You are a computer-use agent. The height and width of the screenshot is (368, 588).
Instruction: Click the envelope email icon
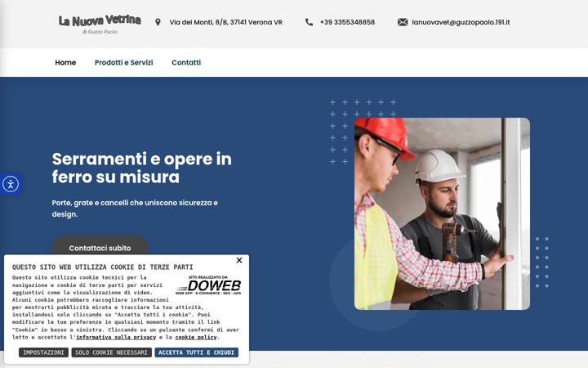[x=403, y=22]
